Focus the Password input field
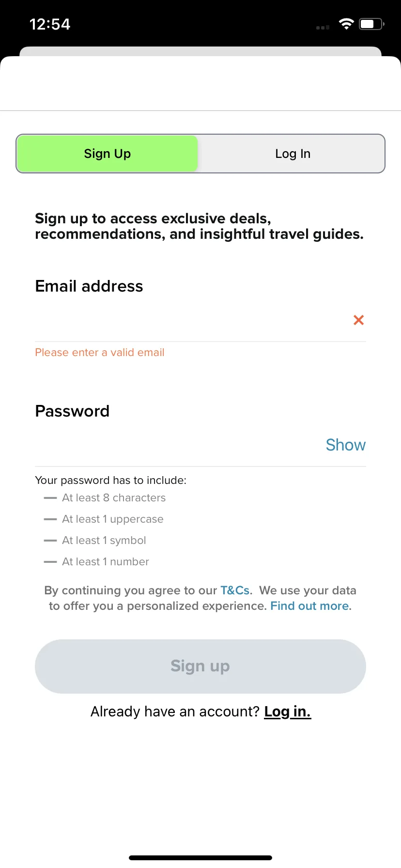The height and width of the screenshot is (868, 401). click(x=177, y=445)
